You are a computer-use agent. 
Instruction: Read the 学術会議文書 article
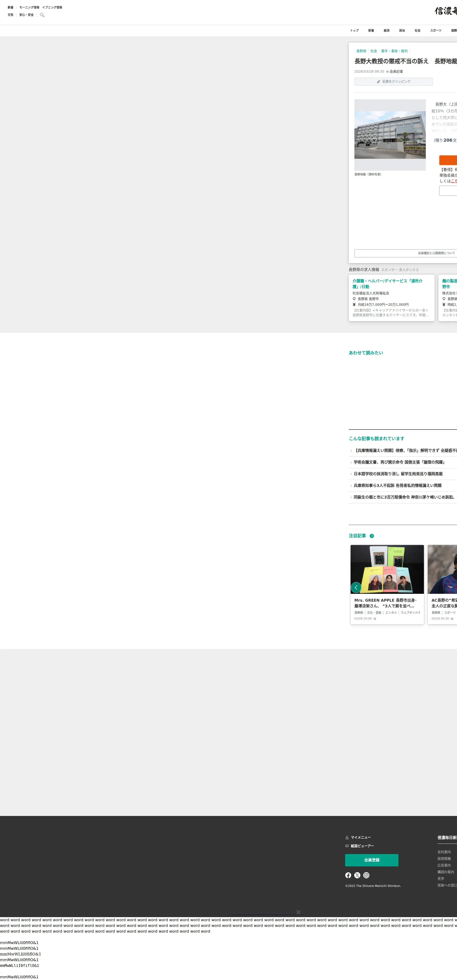(399, 462)
